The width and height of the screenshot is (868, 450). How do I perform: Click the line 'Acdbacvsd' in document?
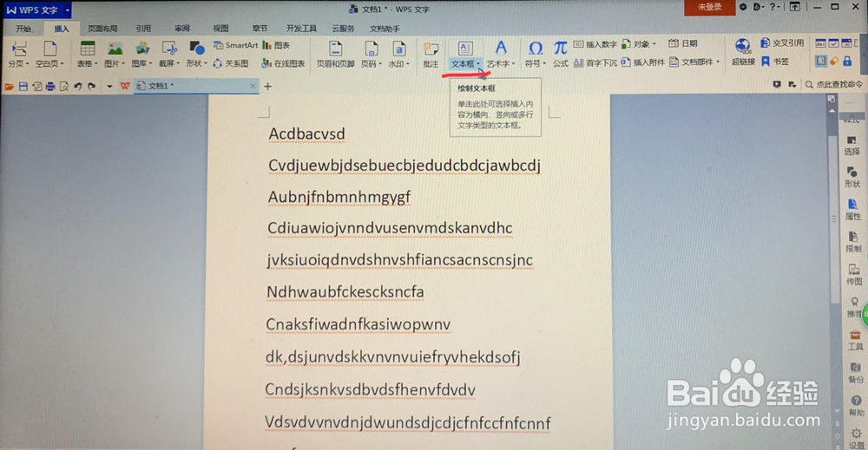[306, 134]
